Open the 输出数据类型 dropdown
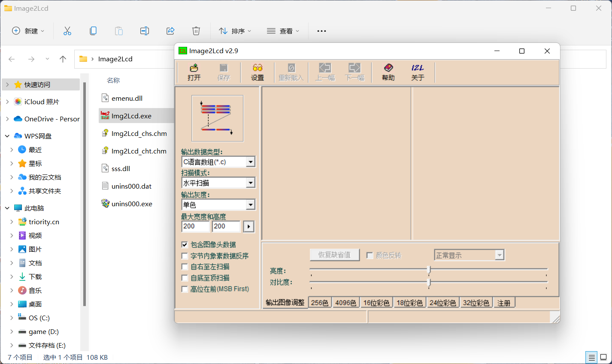The height and width of the screenshot is (364, 612). pyautogui.click(x=251, y=162)
